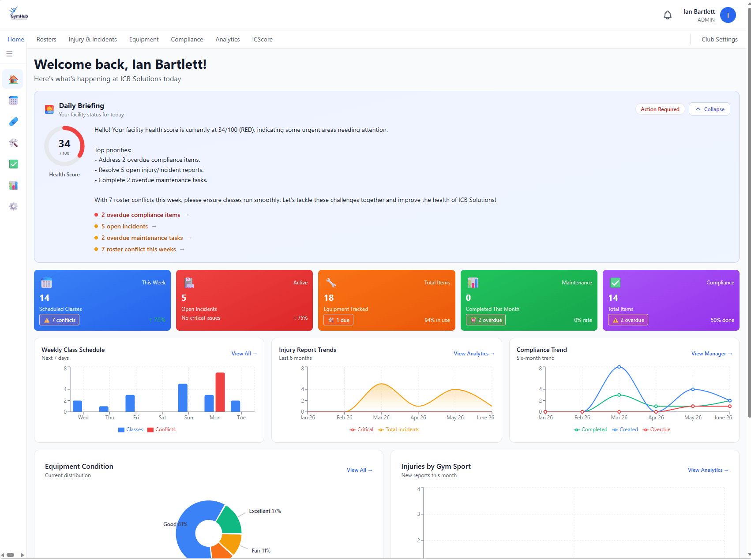
Task: Follow the 2 overdue maintenance tasks link
Action: (142, 238)
